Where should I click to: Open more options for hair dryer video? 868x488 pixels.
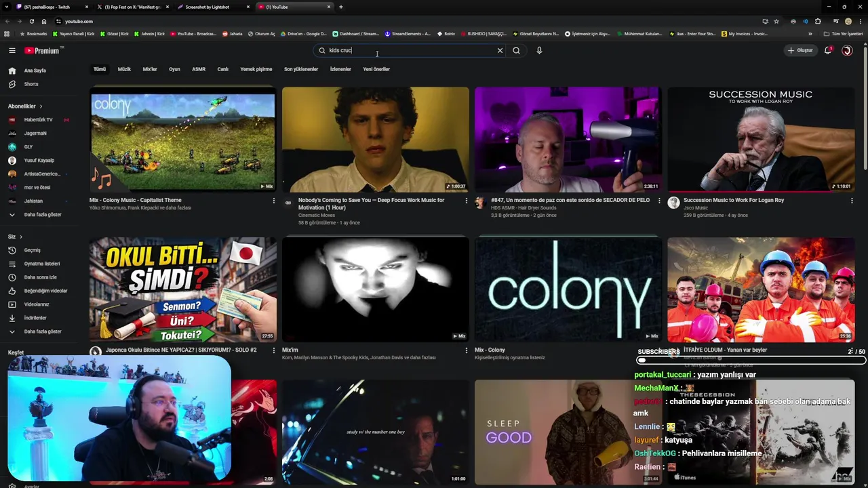(658, 201)
